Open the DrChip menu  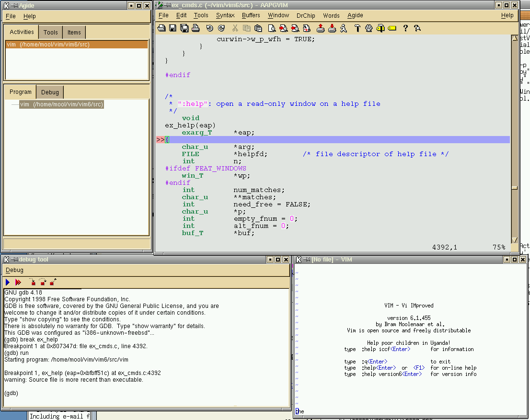pos(306,15)
